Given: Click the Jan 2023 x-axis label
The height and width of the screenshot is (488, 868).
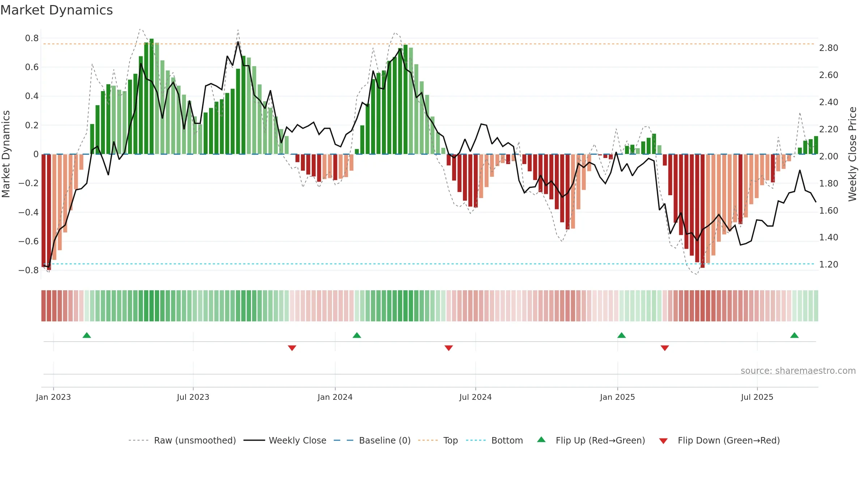Looking at the screenshot, I should tap(54, 397).
